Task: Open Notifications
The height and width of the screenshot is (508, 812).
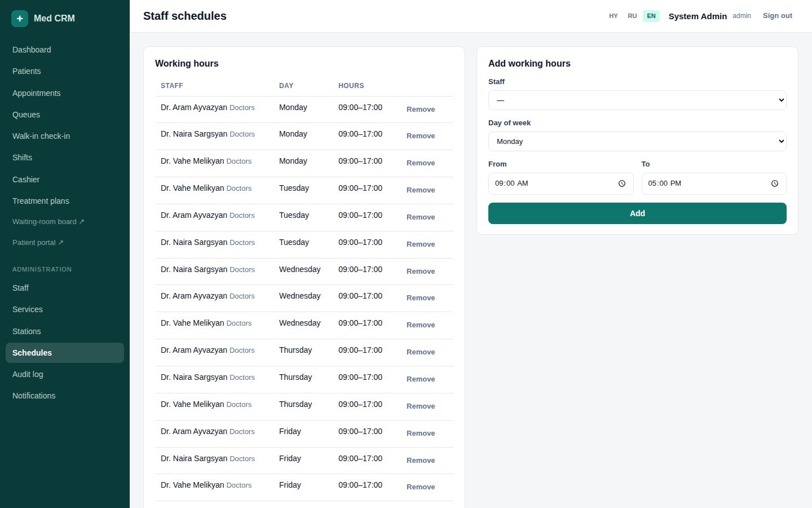Action: coord(65,396)
